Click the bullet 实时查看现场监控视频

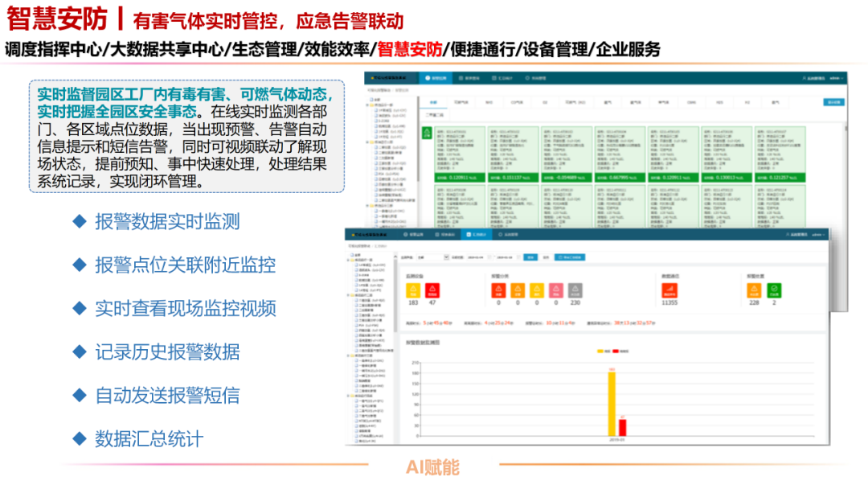pyautogui.click(x=186, y=309)
